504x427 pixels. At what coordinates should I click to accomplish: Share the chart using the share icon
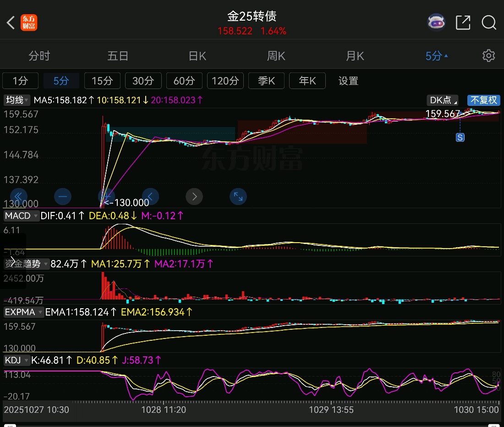click(463, 22)
